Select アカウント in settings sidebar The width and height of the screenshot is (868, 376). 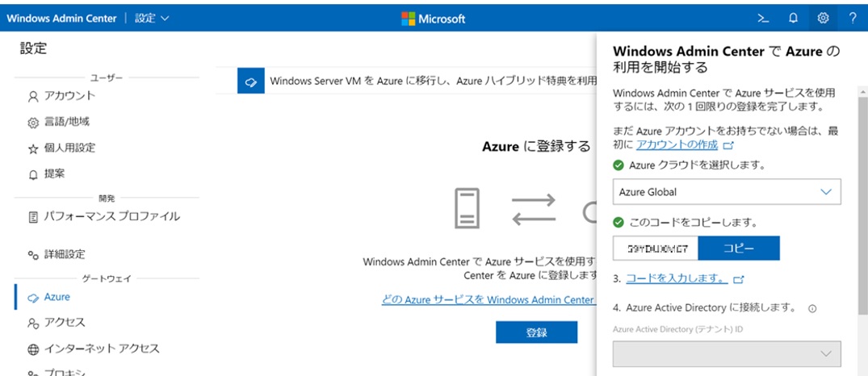click(x=69, y=96)
